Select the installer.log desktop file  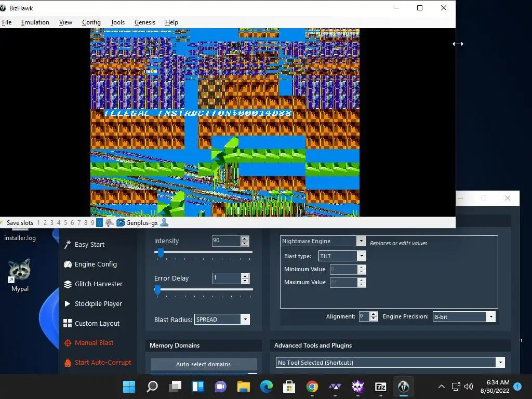20,234
